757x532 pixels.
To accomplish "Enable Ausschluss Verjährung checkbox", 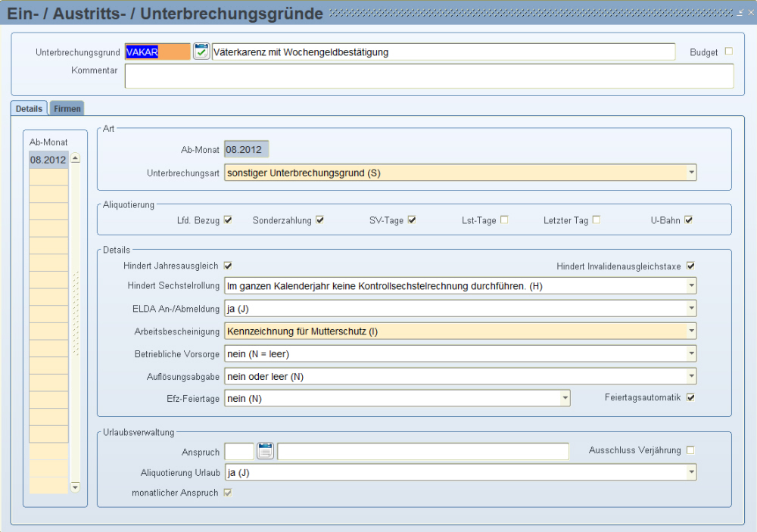I will [691, 450].
